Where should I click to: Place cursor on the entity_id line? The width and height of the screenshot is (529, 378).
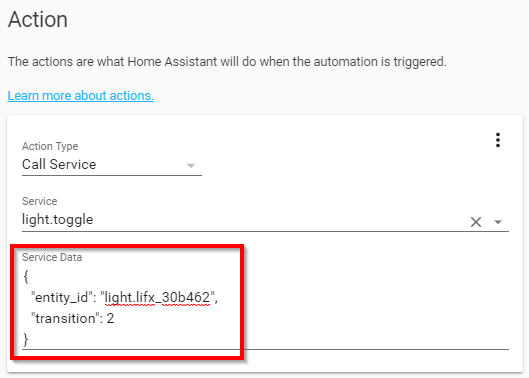124,298
